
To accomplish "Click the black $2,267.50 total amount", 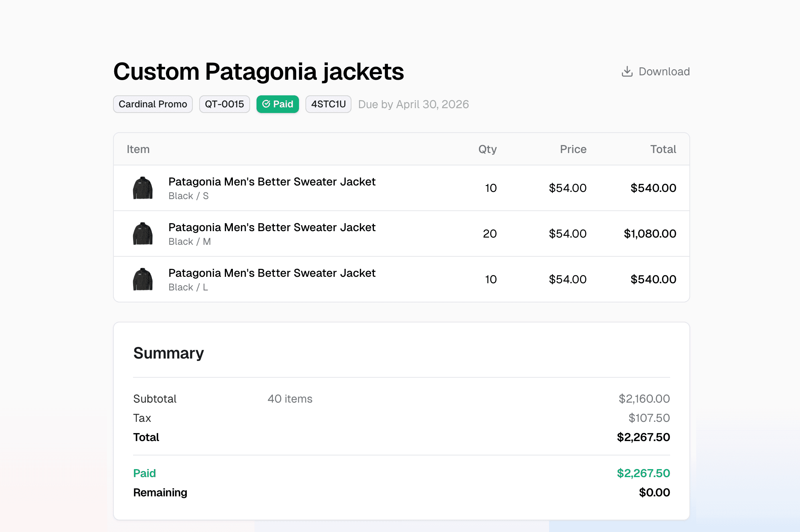I will pyautogui.click(x=643, y=437).
